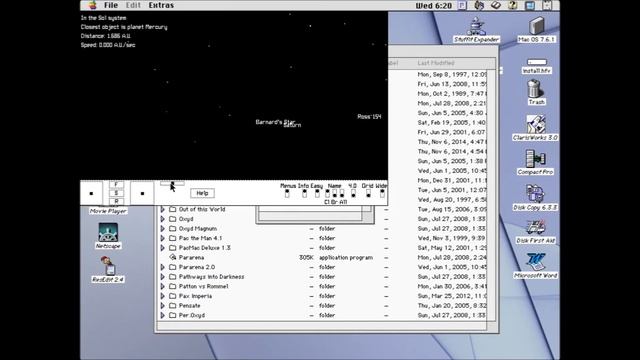This screenshot has width=640, height=360.
Task: Click the S button
Action: (116, 193)
